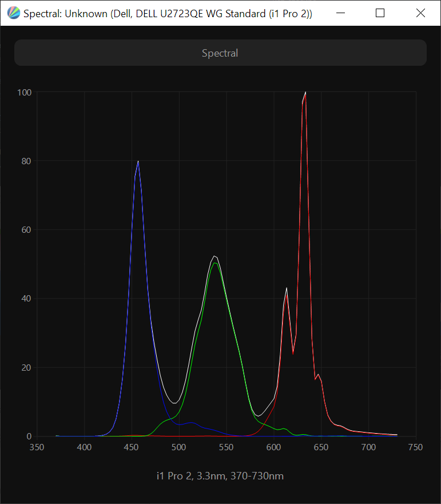441x504 pixels.
Task: Click the 350 label on the x-axis
Action: click(37, 447)
